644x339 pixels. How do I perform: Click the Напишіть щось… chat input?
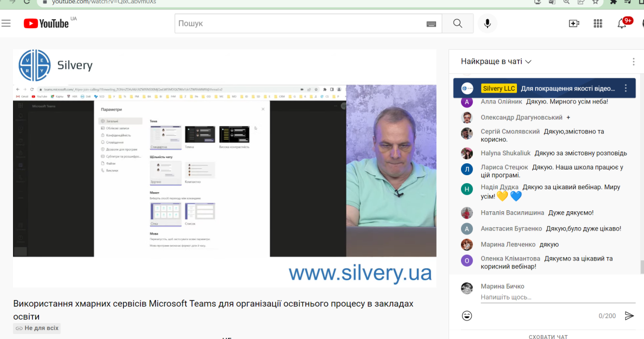tap(558, 297)
